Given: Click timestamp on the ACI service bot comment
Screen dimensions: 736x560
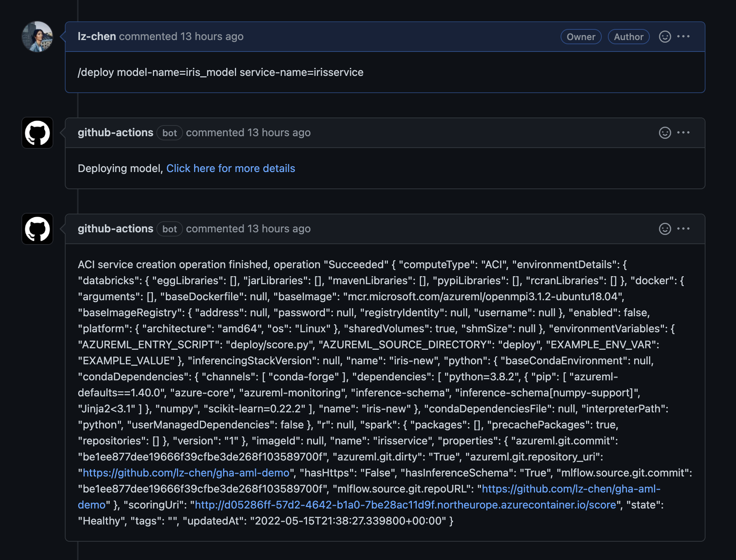Looking at the screenshot, I should click(x=279, y=229).
